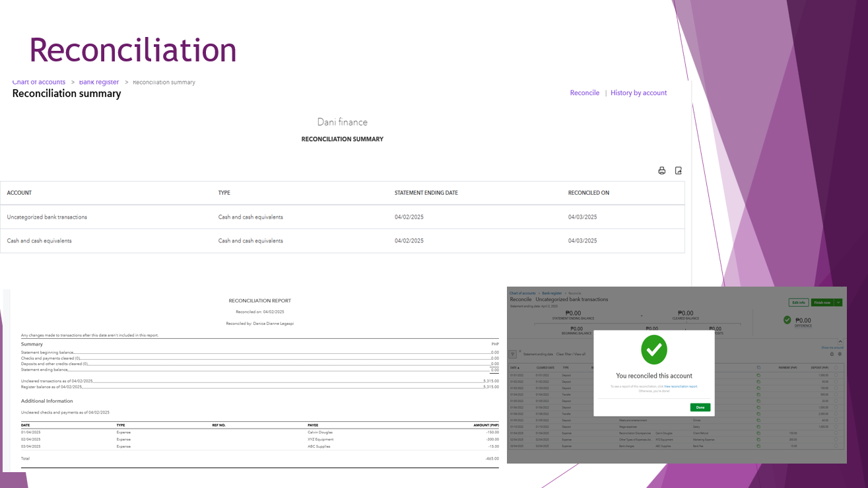Screen dimensions: 868x488
Task: Go to Chart of accounts from the Reconcile screen breadcrumb
Action: pyautogui.click(x=523, y=293)
